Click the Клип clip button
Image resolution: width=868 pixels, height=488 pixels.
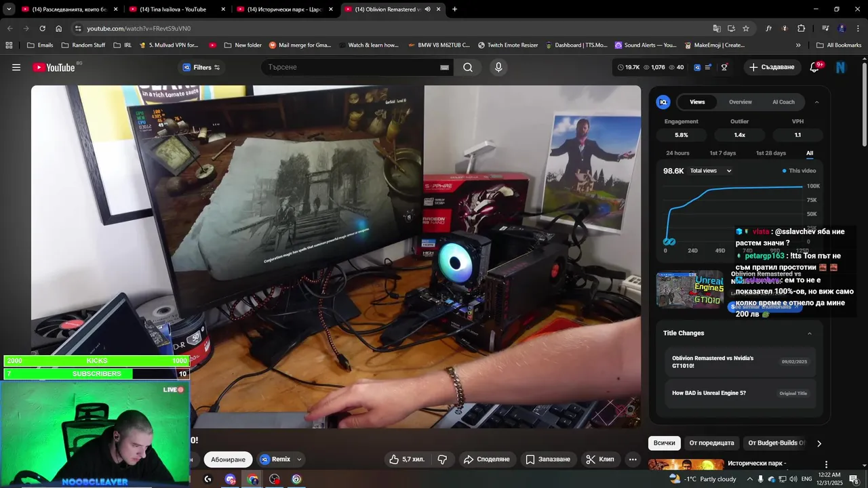pyautogui.click(x=600, y=460)
